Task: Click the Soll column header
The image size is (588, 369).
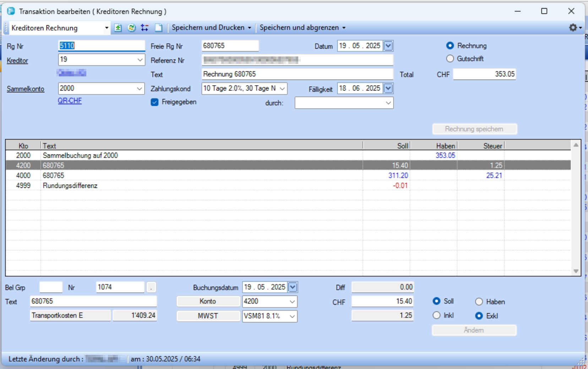Action: coord(386,146)
